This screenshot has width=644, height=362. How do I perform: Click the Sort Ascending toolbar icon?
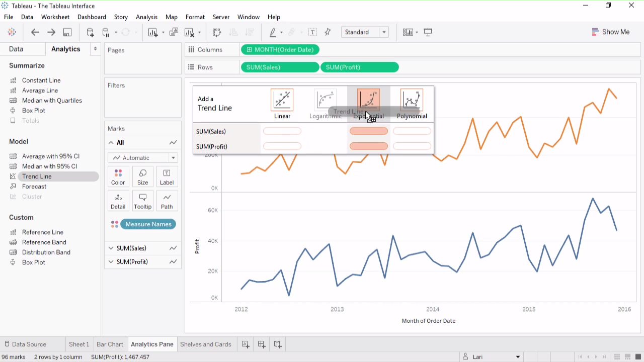tap(233, 32)
